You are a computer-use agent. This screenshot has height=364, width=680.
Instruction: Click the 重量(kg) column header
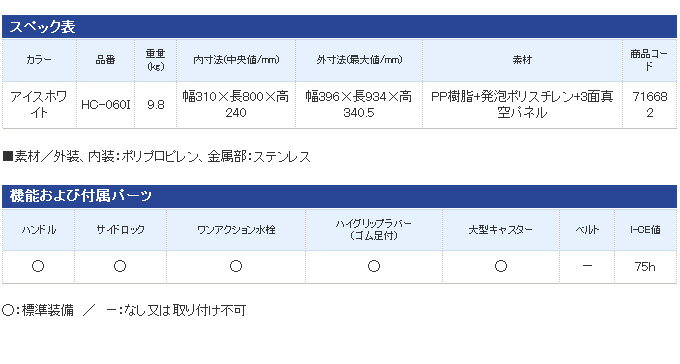coord(155,60)
